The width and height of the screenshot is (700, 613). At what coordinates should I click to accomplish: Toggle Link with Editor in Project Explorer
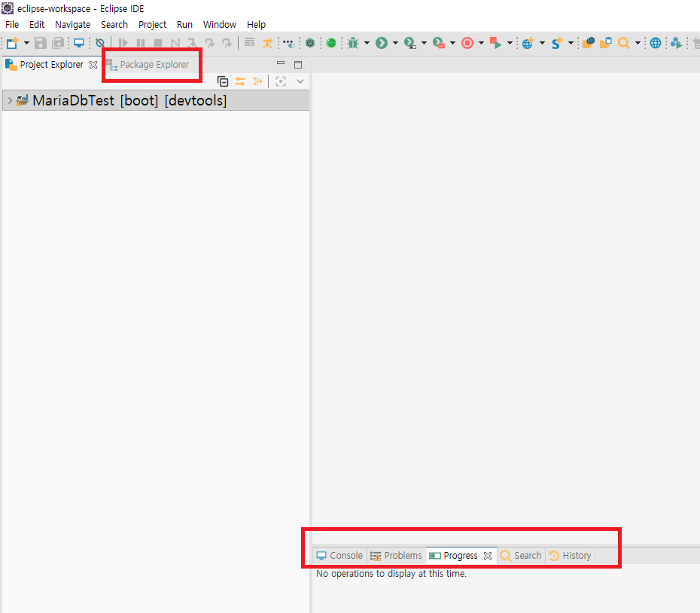(x=240, y=81)
